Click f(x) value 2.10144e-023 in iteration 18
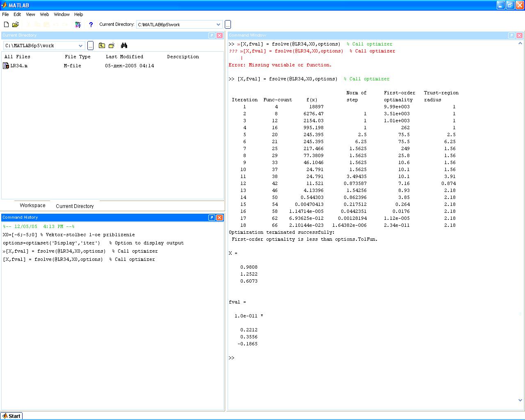525x420 pixels. click(x=306, y=225)
